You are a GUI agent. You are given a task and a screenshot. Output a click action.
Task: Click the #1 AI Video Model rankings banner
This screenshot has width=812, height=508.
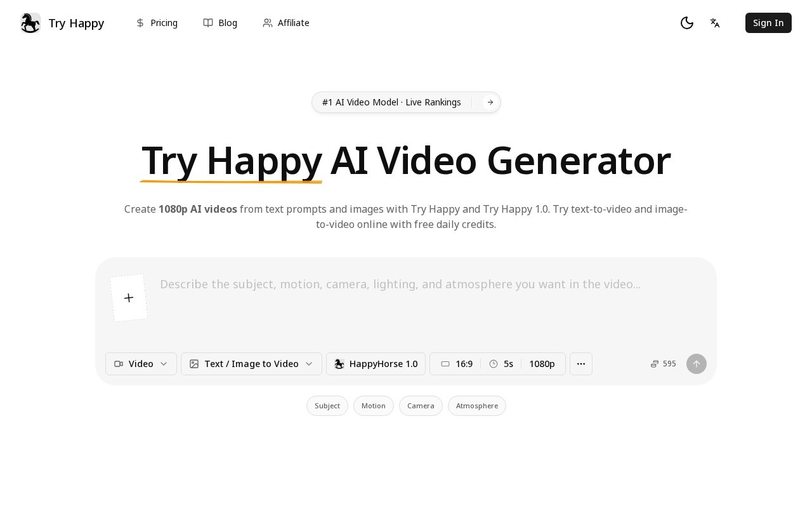point(406,102)
